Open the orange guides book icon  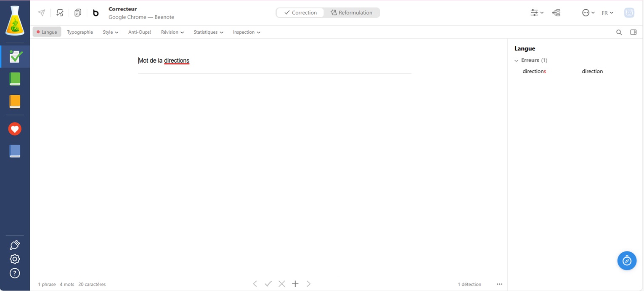click(15, 101)
